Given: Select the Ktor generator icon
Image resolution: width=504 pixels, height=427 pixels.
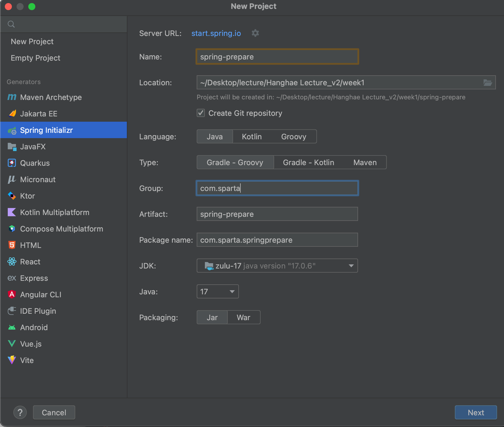Looking at the screenshot, I should pos(12,196).
